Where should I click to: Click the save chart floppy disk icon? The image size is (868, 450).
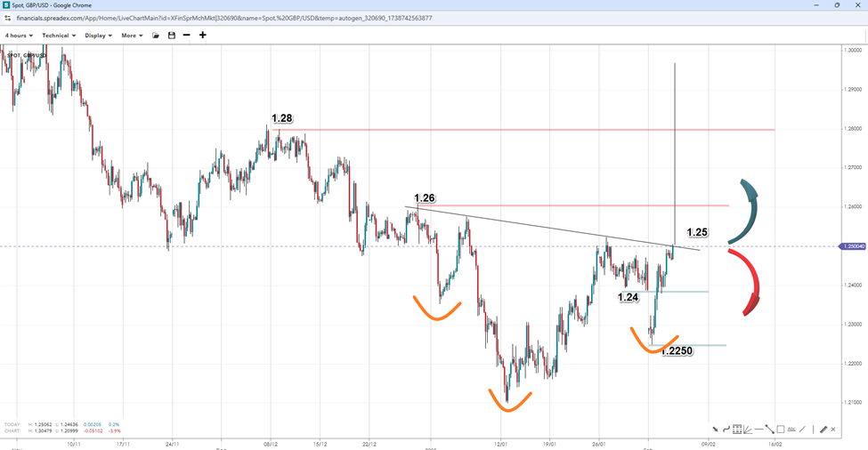click(172, 36)
